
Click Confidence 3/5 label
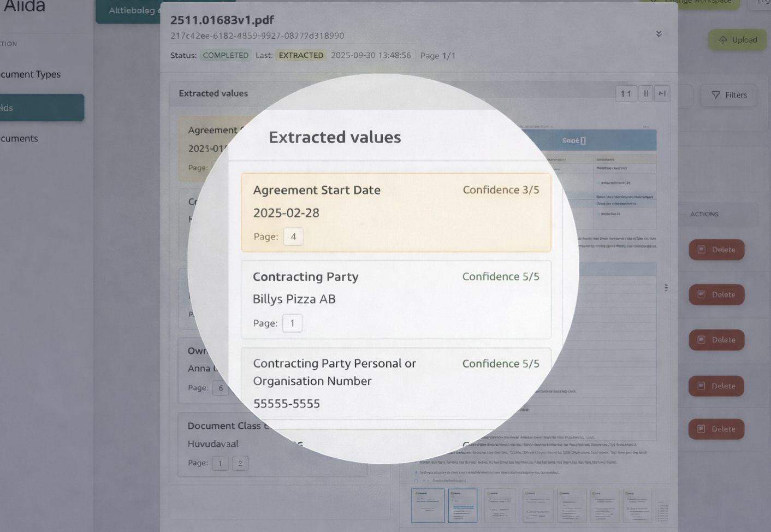pos(501,190)
